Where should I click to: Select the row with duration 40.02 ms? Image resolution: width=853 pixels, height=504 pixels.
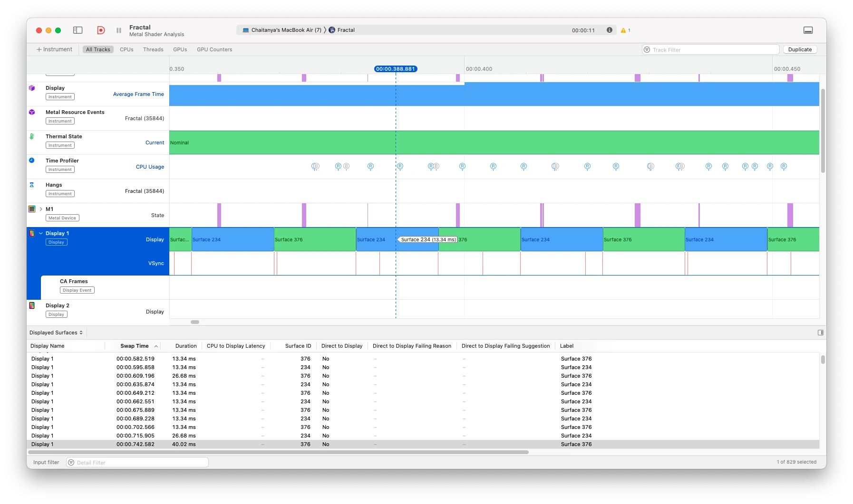423,444
